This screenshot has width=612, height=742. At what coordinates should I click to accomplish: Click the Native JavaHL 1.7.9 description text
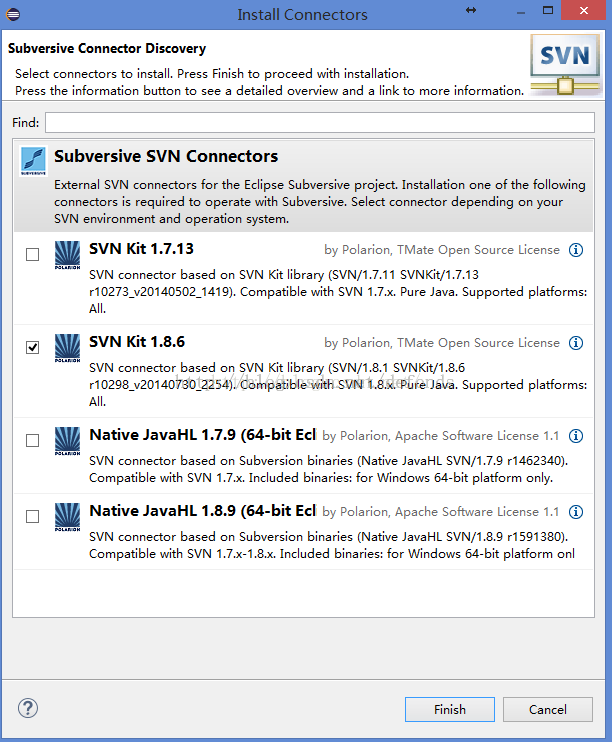328,469
